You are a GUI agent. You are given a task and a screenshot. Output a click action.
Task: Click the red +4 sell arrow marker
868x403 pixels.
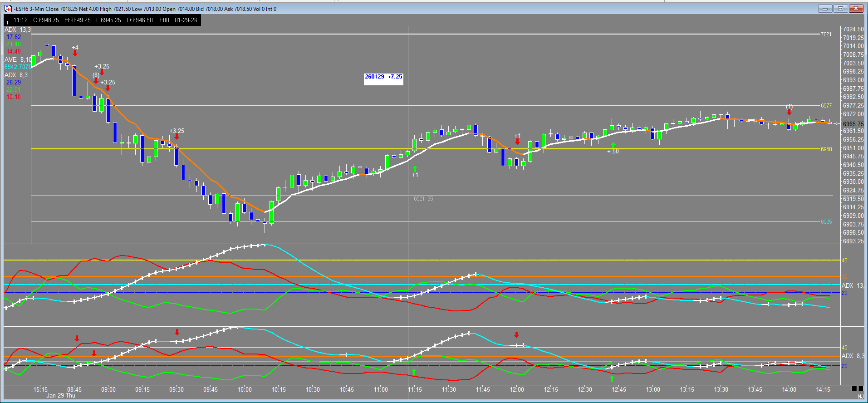75,53
